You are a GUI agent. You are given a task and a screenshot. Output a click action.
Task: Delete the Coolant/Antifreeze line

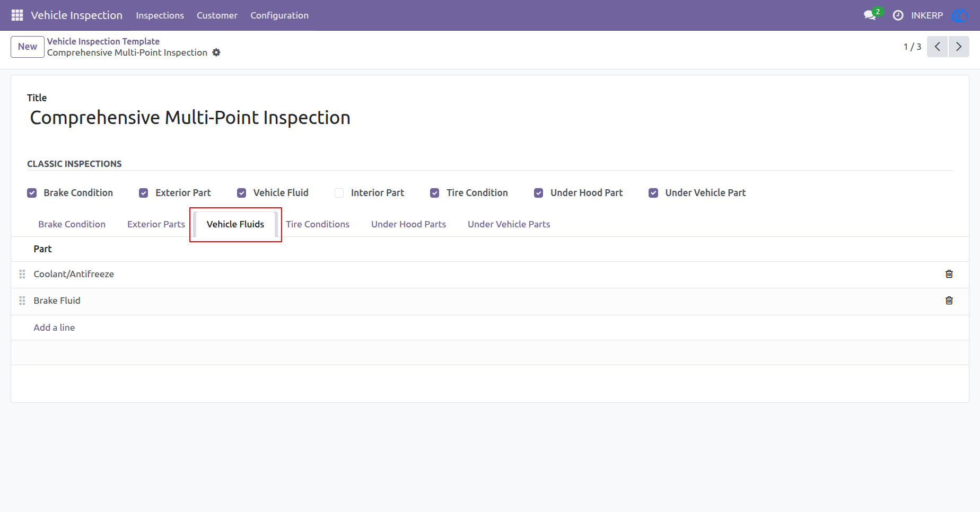point(949,274)
